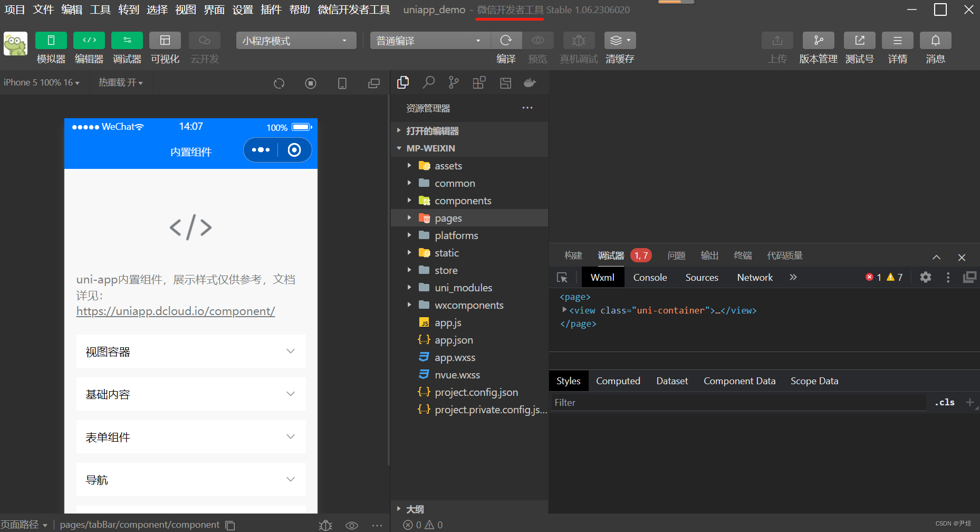Viewport: 980px width, 532px height.
Task: Toggle the 调试器 debugger panel button
Action: pos(127,41)
